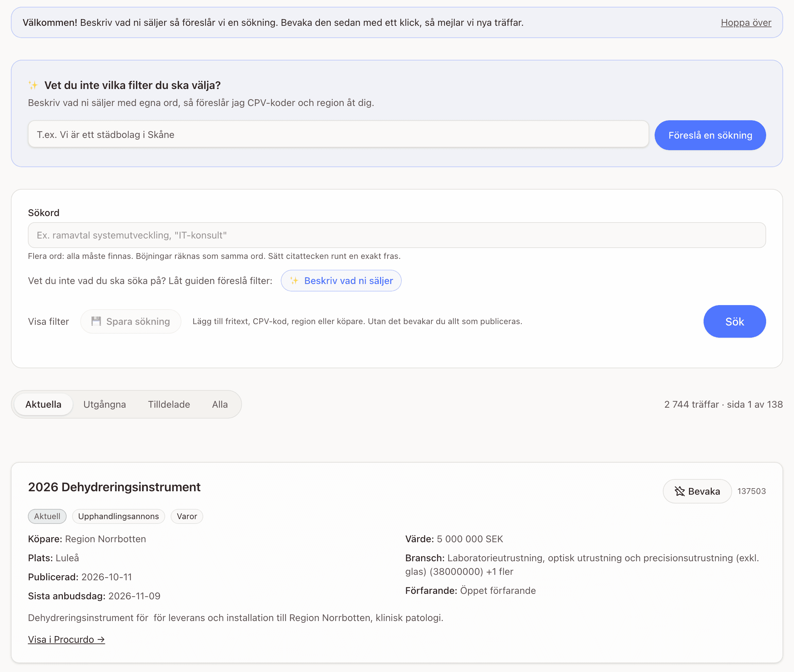Click the 'Spara sökning' button
This screenshot has width=794, height=672.
pyautogui.click(x=131, y=321)
